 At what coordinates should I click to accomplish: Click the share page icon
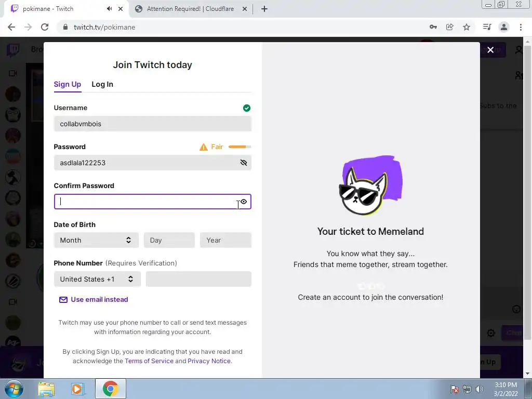[449, 27]
